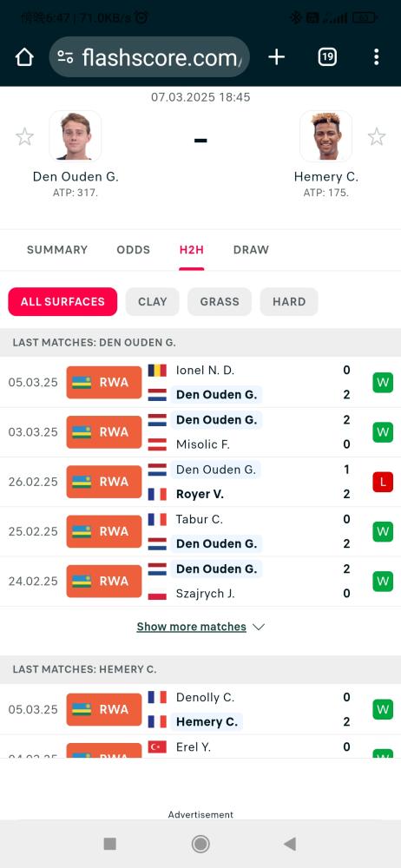The image size is (401, 868).
Task: Tap the browser home icon
Action: [24, 57]
